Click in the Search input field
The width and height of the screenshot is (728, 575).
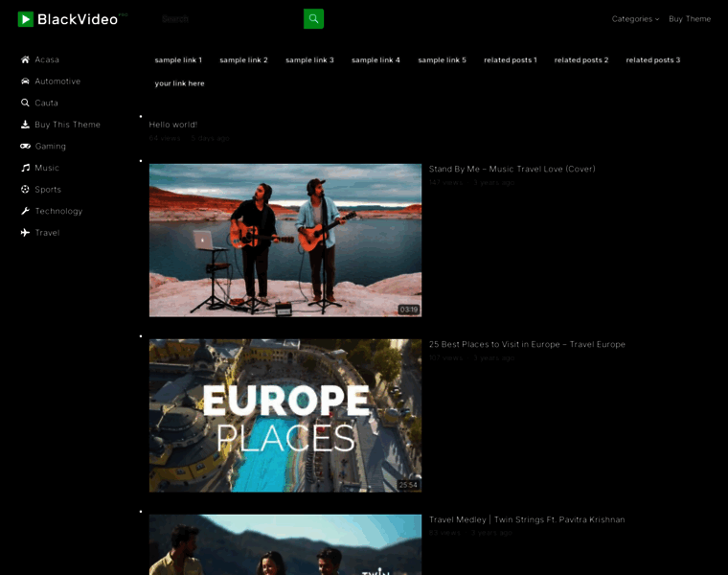tap(229, 18)
